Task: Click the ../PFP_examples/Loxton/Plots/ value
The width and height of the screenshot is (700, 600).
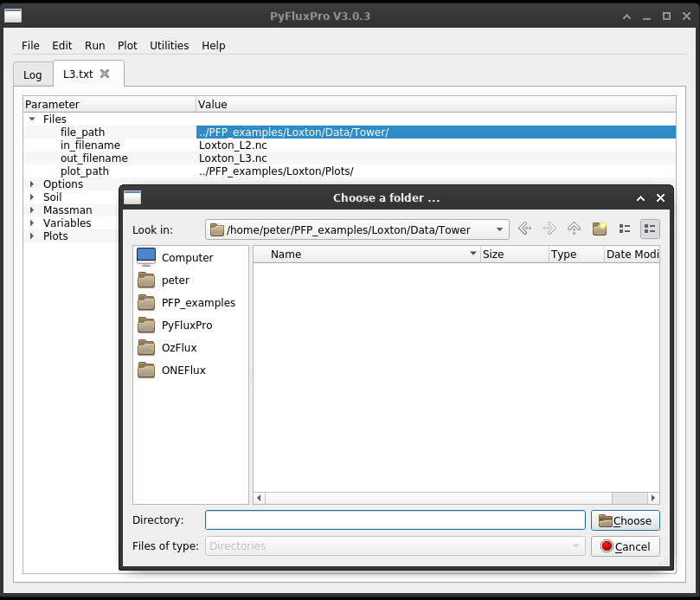Action: tap(276, 171)
